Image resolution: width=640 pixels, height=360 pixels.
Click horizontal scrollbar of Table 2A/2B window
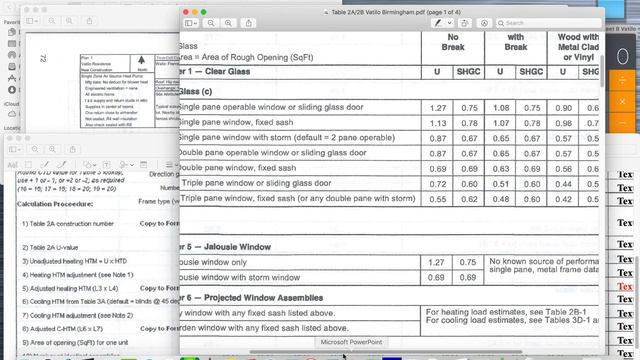386,351
